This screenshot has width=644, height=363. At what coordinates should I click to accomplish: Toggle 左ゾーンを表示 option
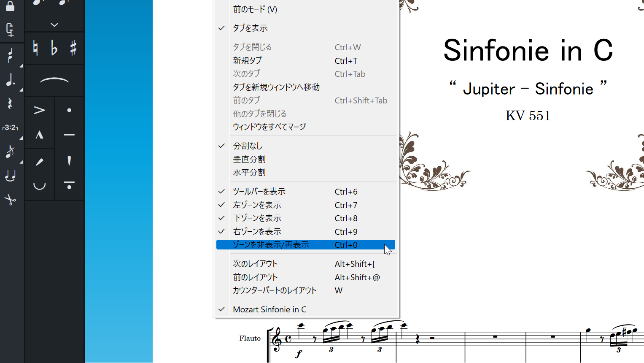pyautogui.click(x=307, y=205)
